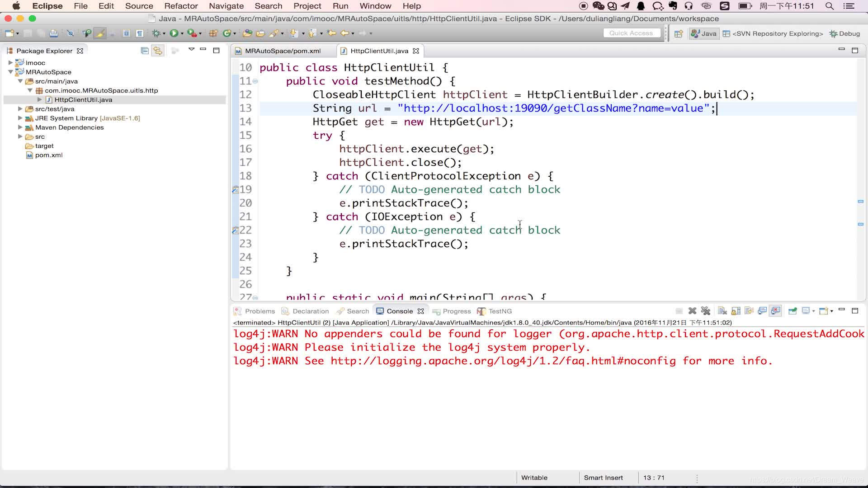Remove all terminated launches in the Console toolbar
This screenshot has height=488, width=868.
706,310
